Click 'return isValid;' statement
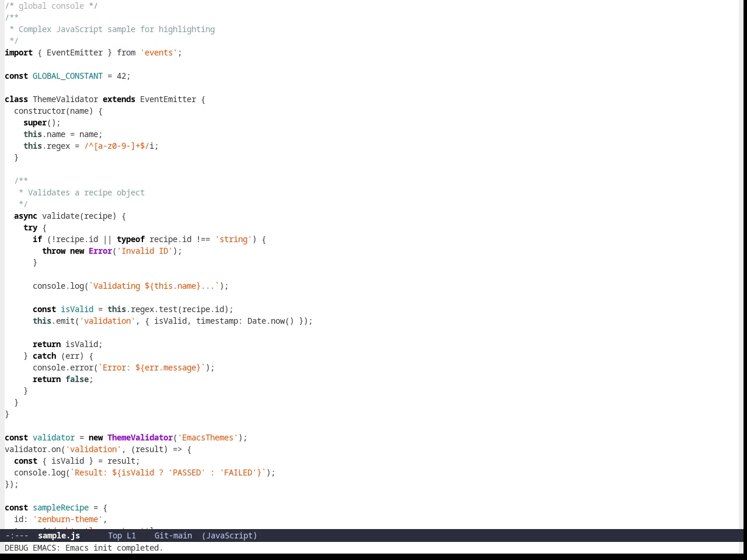Viewport: 747px width, 560px height. tap(68, 344)
